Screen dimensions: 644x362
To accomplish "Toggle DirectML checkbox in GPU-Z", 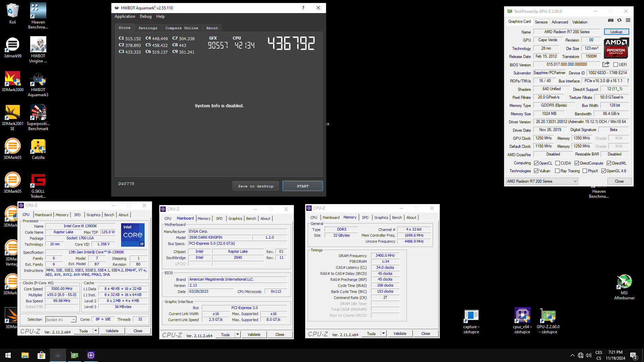I will click(609, 163).
